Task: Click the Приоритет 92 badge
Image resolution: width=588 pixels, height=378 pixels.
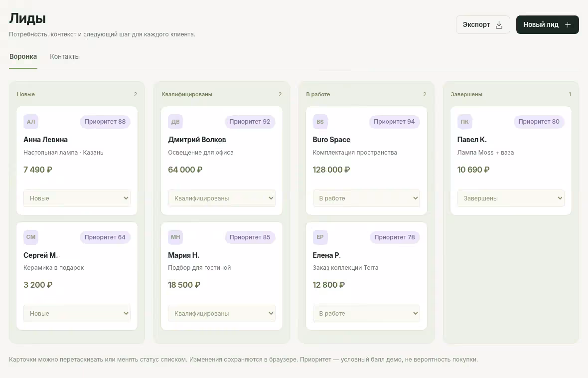Action: point(250,122)
